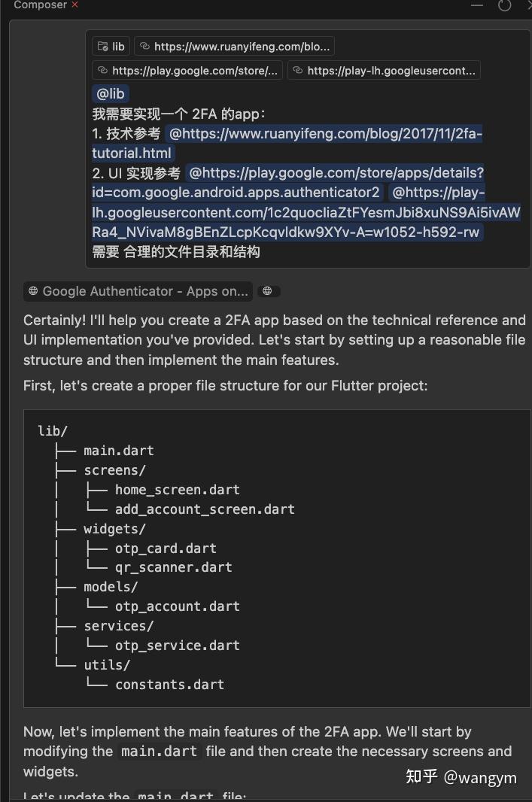
Task: Open the ruanyifeng.com/blo... link chip
Action: click(x=234, y=47)
